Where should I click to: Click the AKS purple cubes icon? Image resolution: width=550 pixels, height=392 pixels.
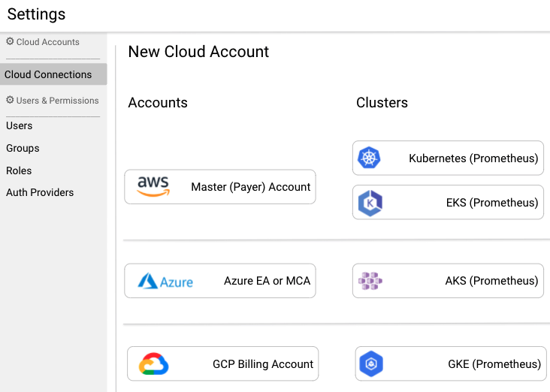click(370, 281)
